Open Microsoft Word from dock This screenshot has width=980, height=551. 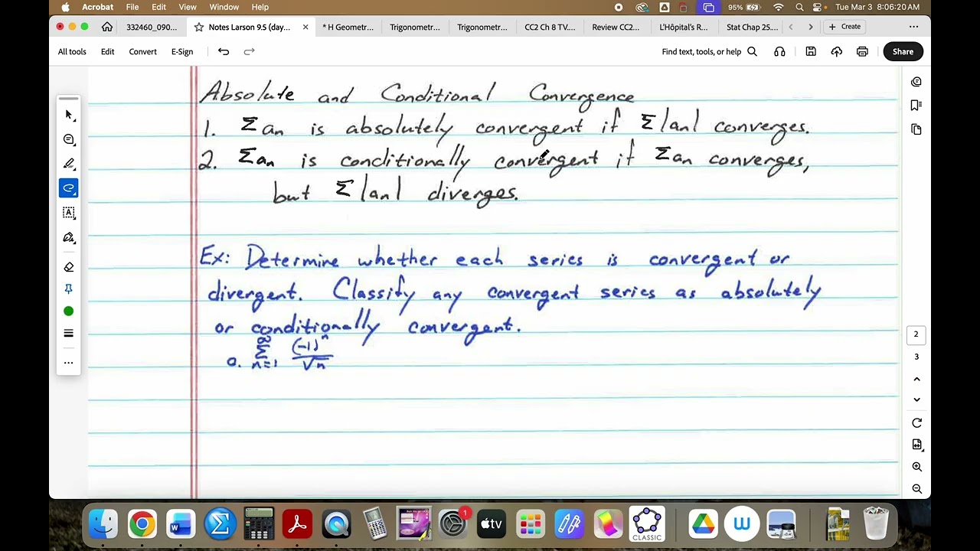tap(181, 524)
